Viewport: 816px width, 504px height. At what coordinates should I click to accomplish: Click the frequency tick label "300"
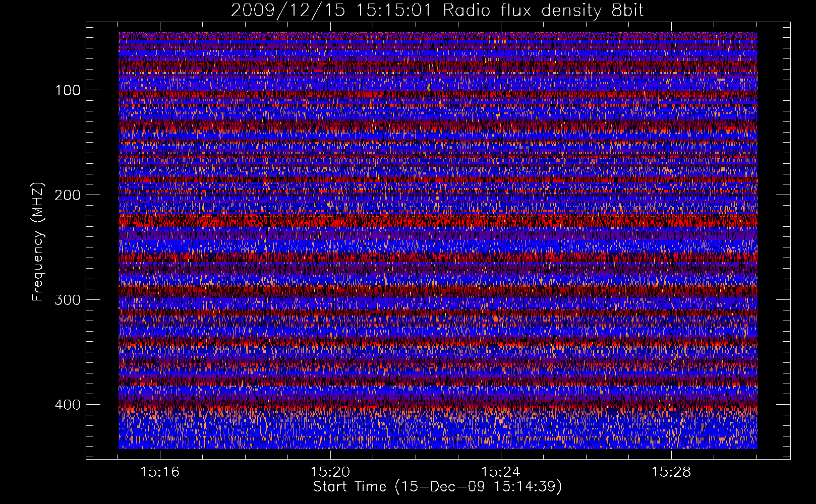tap(68, 300)
